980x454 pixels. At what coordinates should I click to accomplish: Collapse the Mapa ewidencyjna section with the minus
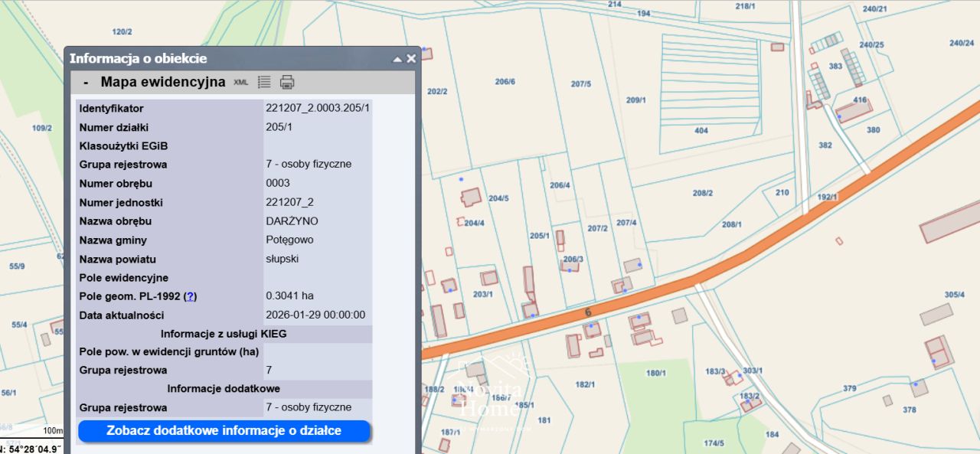pyautogui.click(x=86, y=82)
